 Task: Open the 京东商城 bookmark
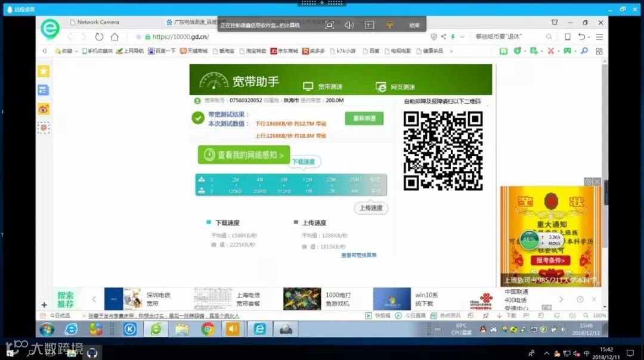tap(284, 51)
